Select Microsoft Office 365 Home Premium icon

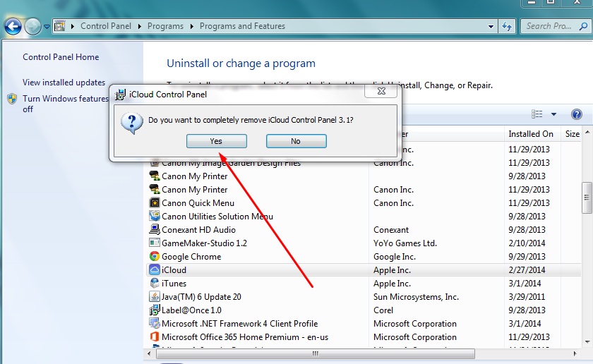(x=155, y=336)
